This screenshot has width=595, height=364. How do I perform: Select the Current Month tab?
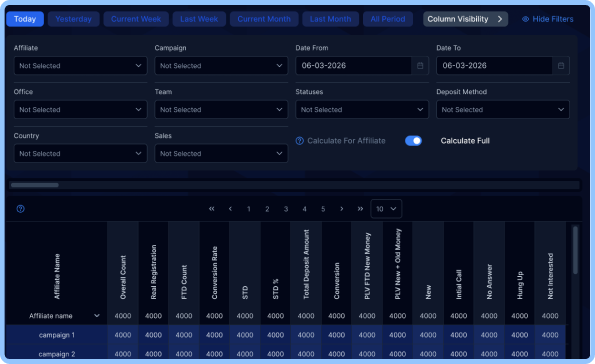[x=264, y=19]
